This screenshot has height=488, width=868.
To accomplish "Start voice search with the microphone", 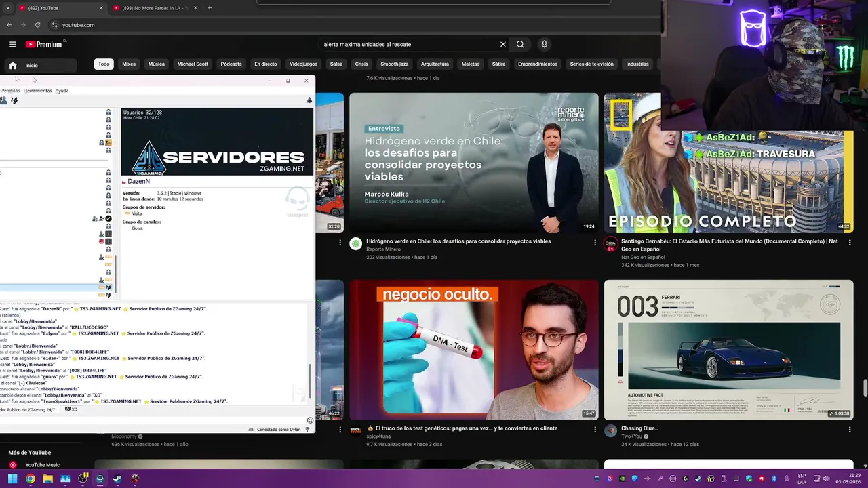I will point(544,44).
